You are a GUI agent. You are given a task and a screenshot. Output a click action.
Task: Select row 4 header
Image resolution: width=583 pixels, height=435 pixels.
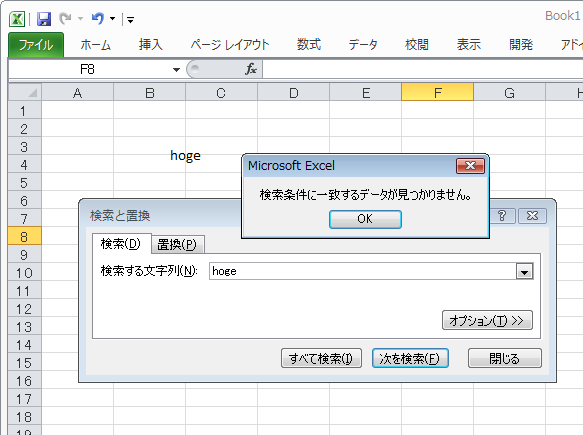(25, 165)
